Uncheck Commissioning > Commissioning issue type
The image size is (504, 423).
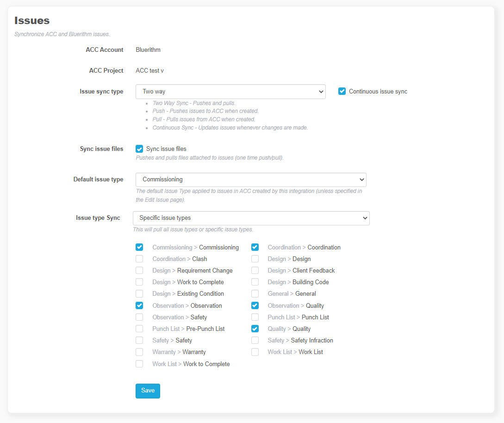click(x=139, y=247)
